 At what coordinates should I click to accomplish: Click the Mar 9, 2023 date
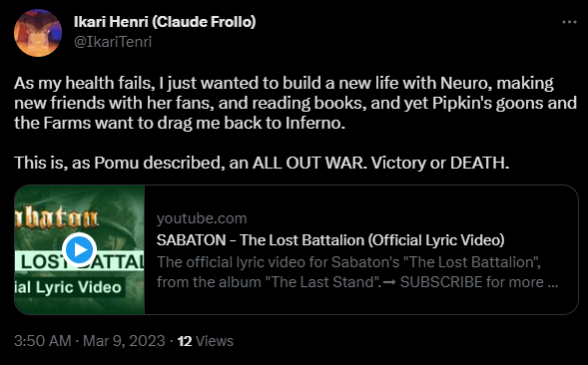pyautogui.click(x=124, y=341)
